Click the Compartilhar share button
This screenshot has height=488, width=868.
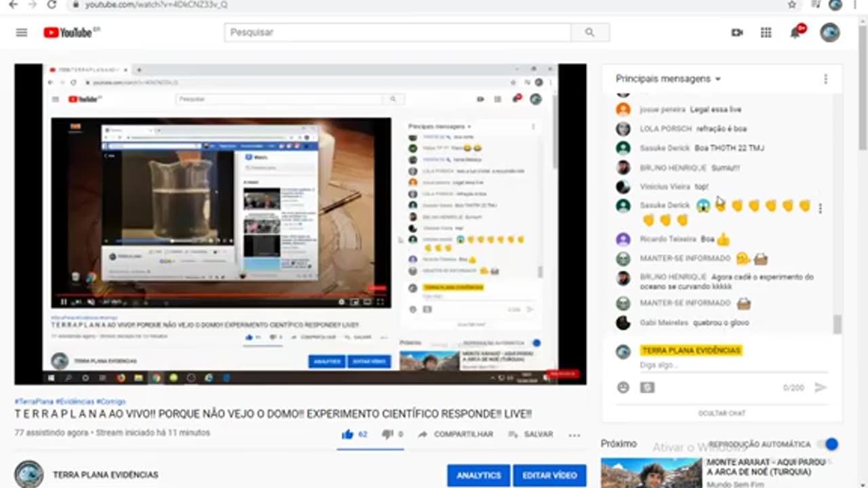click(x=456, y=434)
